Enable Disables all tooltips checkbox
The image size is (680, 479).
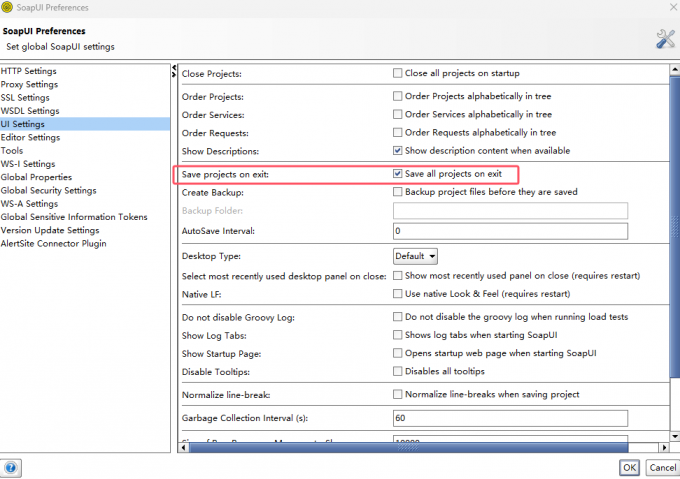point(397,371)
